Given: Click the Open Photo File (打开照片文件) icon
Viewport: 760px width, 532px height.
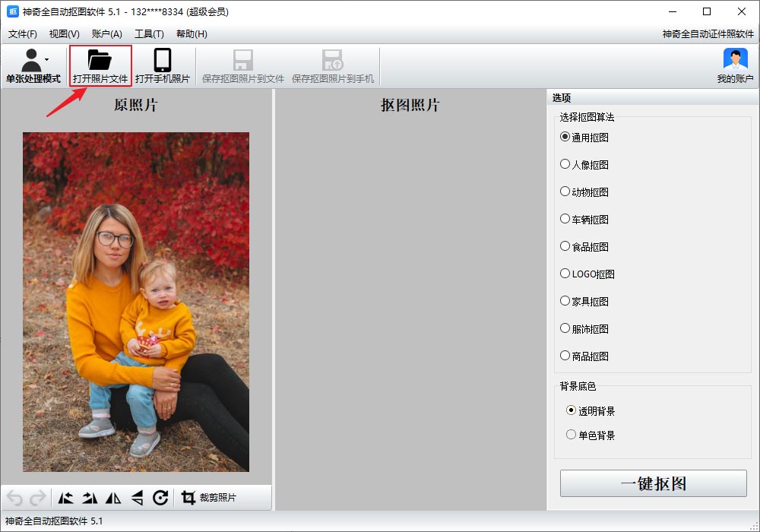Looking at the screenshot, I should tap(100, 60).
